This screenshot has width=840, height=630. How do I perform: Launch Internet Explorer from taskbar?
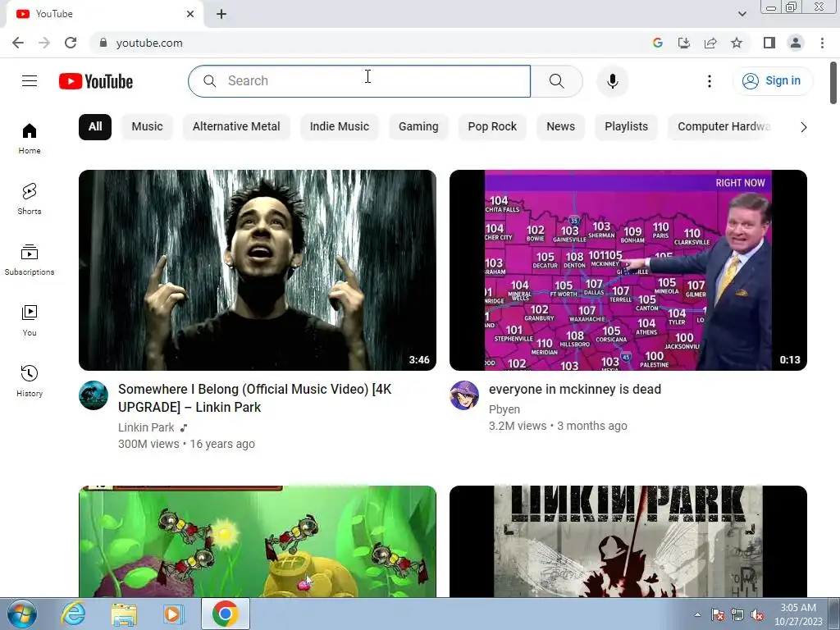point(73,614)
